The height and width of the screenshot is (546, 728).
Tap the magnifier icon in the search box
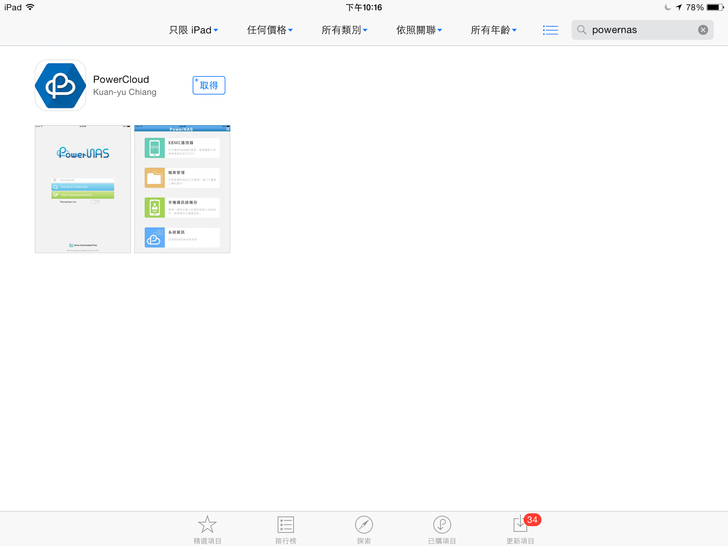click(x=582, y=30)
